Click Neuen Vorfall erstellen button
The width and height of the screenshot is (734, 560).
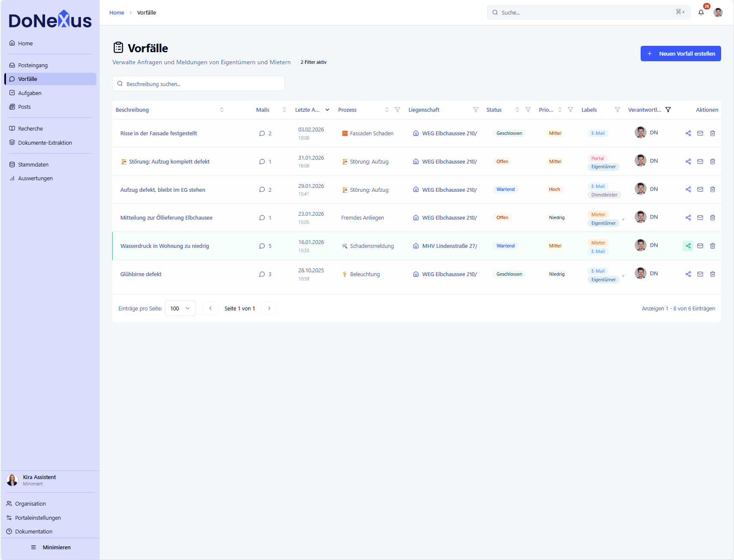(681, 54)
